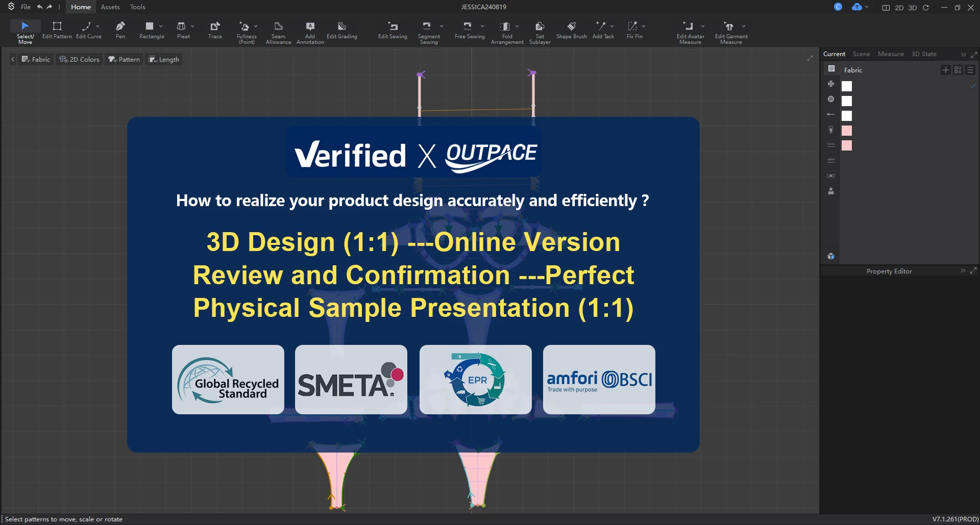Expand the Rectangle tool dropdown arrow

pos(161,26)
